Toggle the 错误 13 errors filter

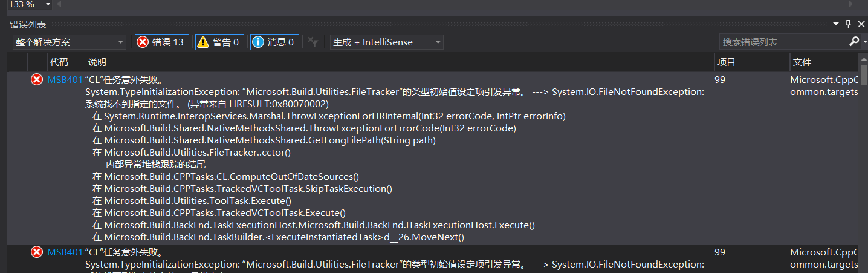[161, 42]
